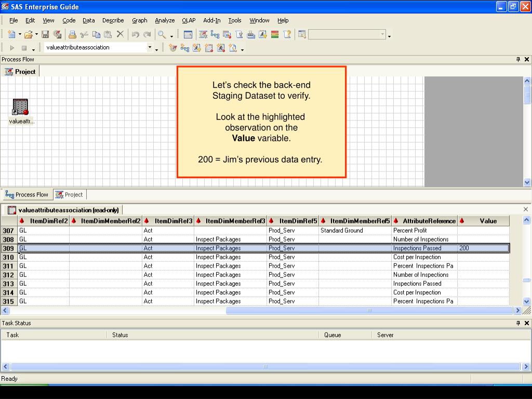Screen dimensions: 532x399
Task: Save the project with the floppy disk icon
Action: tap(45, 34)
